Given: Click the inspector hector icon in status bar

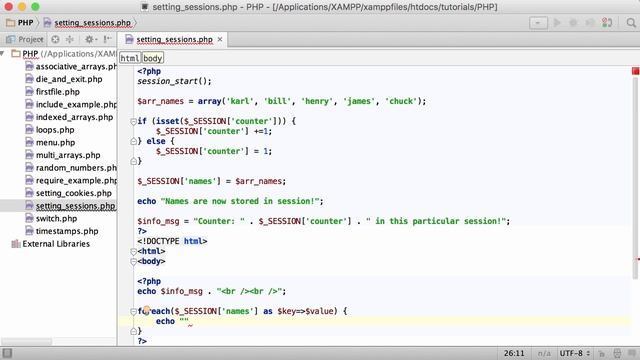Looking at the screenshot, I should point(617,353).
